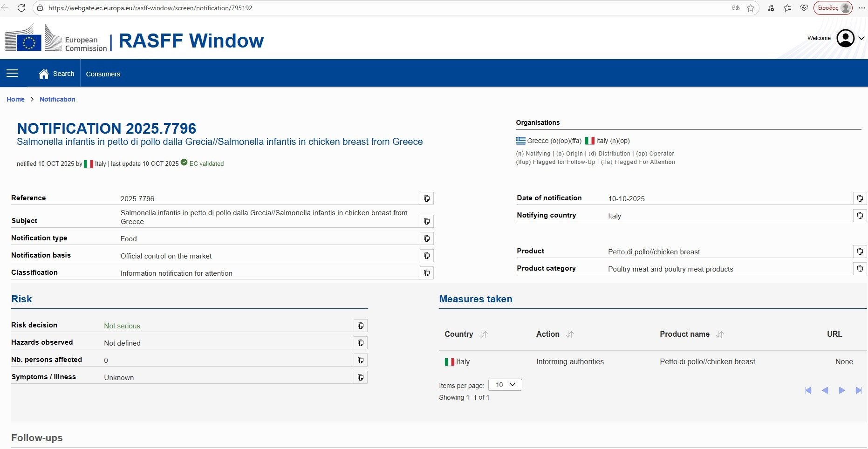Viewport: 868px width, 449px height.
Task: Open the hamburger navigation menu
Action: pos(12,74)
